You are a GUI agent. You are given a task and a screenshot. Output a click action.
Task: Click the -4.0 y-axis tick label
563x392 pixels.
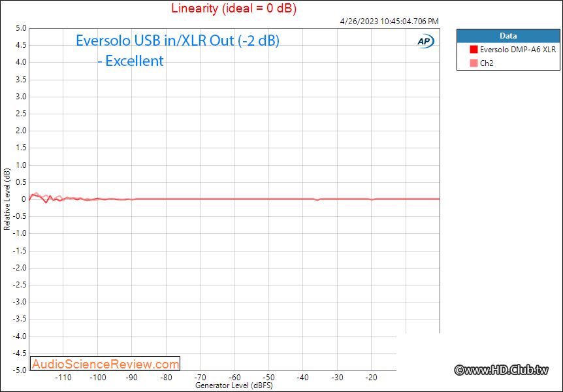pos(20,336)
